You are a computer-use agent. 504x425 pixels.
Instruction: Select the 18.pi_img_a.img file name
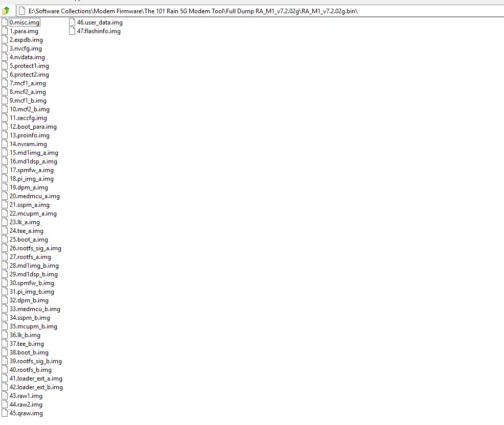32,179
